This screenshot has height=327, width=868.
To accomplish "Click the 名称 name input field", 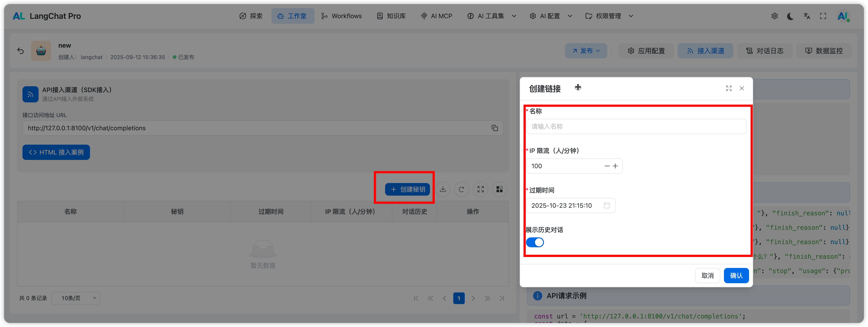I will pos(636,127).
